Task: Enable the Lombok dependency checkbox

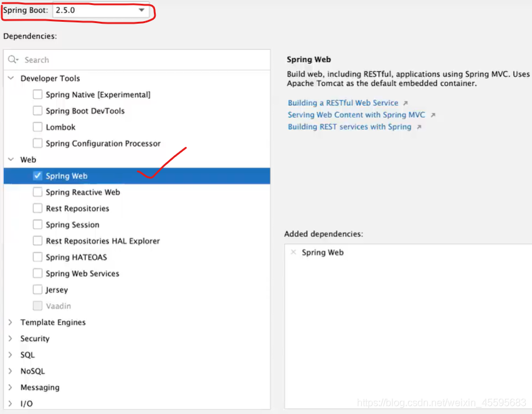Action: coord(37,127)
